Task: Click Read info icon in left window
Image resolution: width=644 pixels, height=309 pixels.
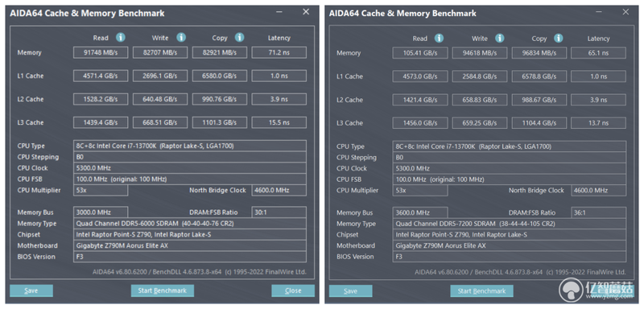Action: point(120,38)
